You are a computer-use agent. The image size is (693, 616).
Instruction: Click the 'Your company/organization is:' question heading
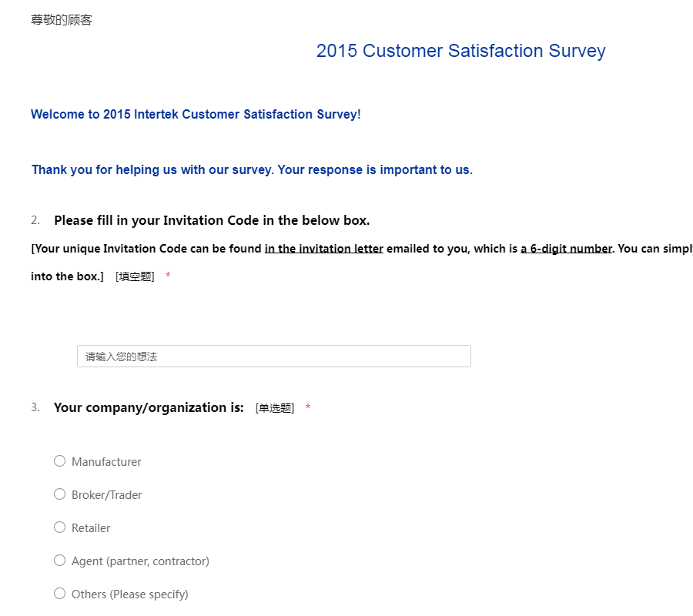[149, 407]
